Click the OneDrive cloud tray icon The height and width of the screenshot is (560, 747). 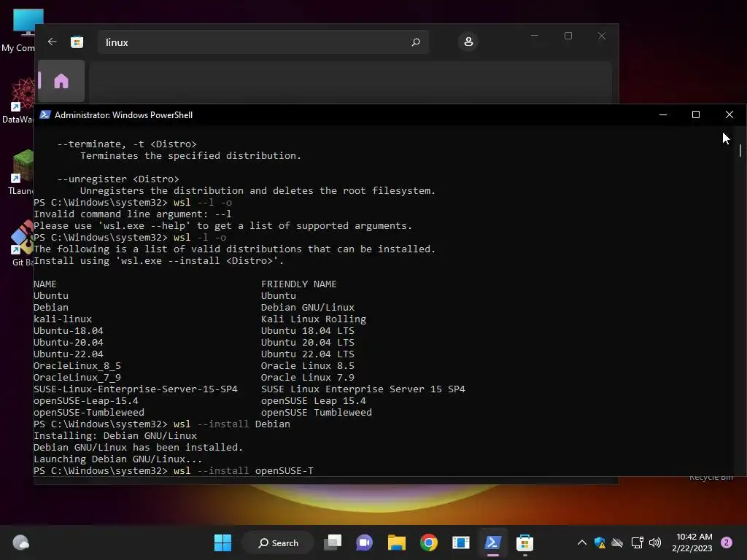[x=617, y=542]
